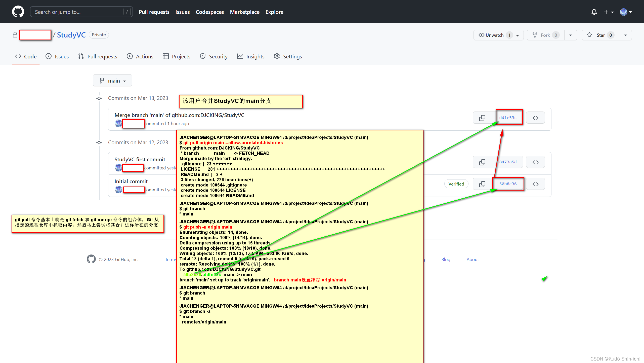The width and height of the screenshot is (644, 363).
Task: Expand the plus create-new menu
Action: coord(609,12)
